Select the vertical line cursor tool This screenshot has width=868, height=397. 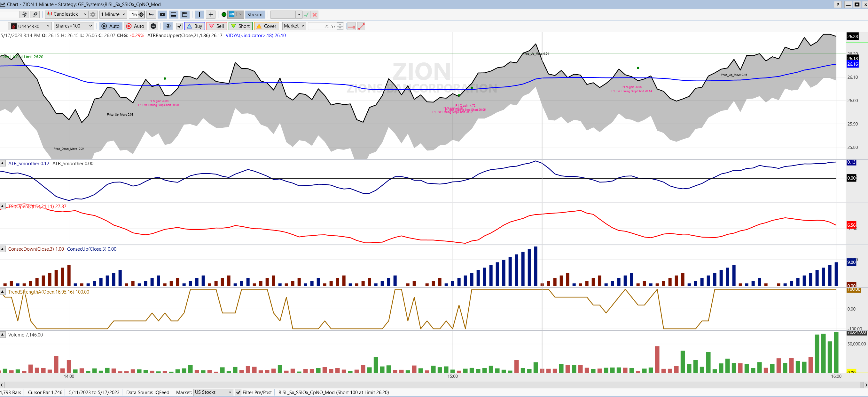tap(199, 14)
